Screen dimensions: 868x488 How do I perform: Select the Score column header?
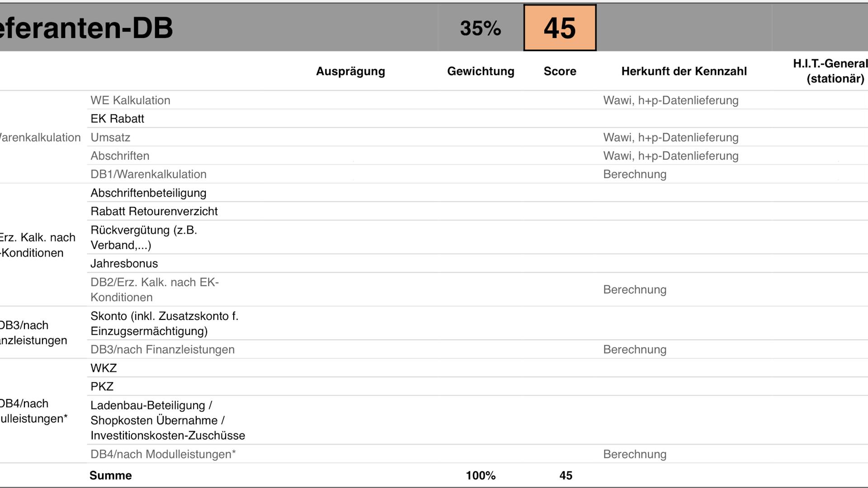point(560,71)
